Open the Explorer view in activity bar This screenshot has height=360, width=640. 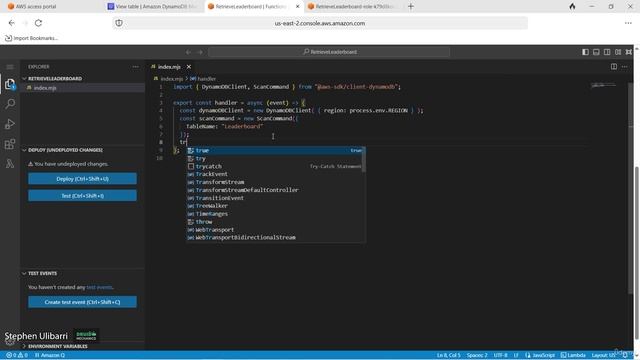10,84
